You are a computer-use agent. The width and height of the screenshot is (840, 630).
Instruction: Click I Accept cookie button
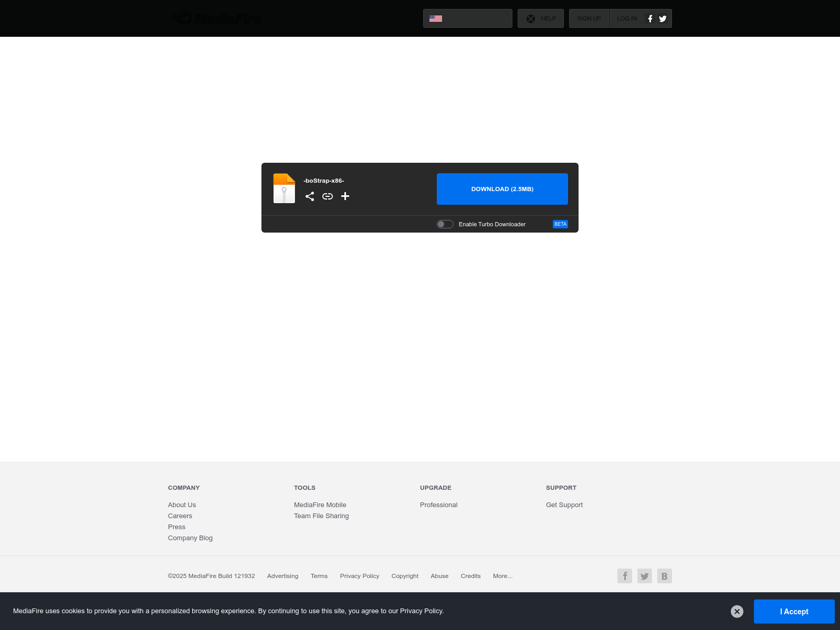tap(794, 612)
